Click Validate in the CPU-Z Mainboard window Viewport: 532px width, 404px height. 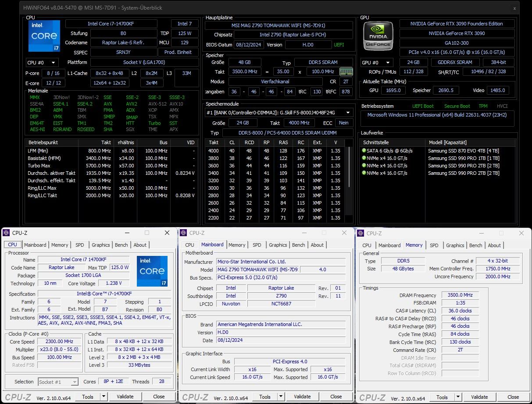point(302,397)
